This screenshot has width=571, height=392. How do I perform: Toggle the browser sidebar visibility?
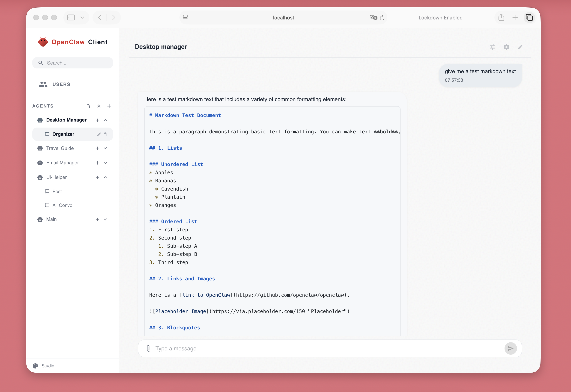coord(71,17)
